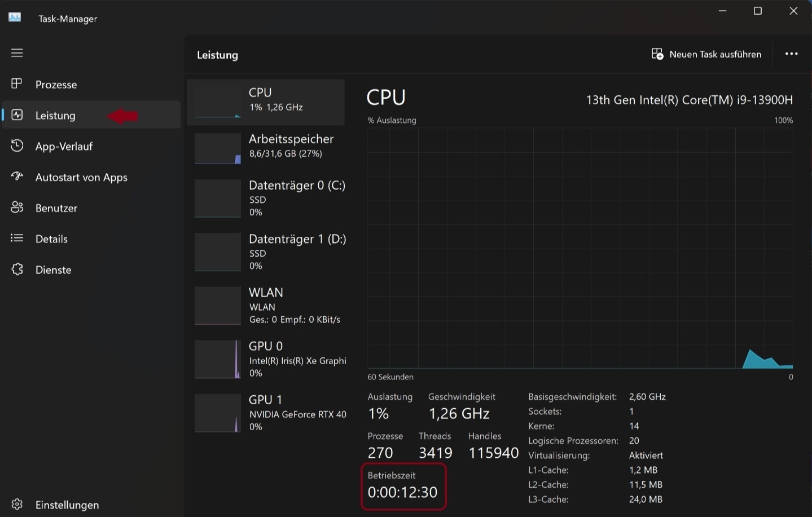Viewport: 812px width, 517px height.
Task: Click the App-Verlauf history icon
Action: click(x=17, y=145)
